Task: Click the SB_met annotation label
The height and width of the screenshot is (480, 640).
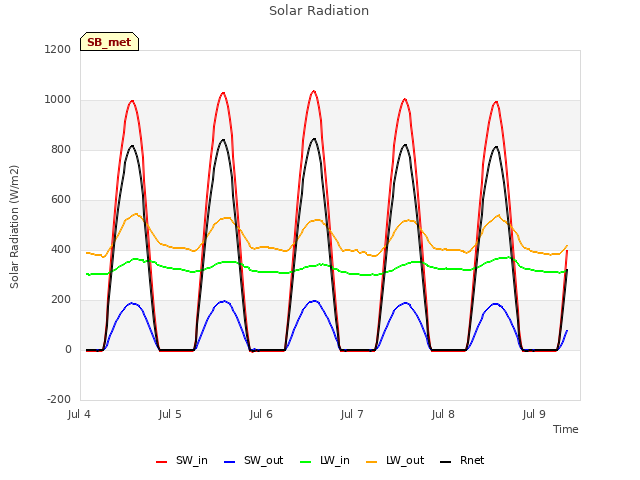Action: pyautogui.click(x=109, y=42)
